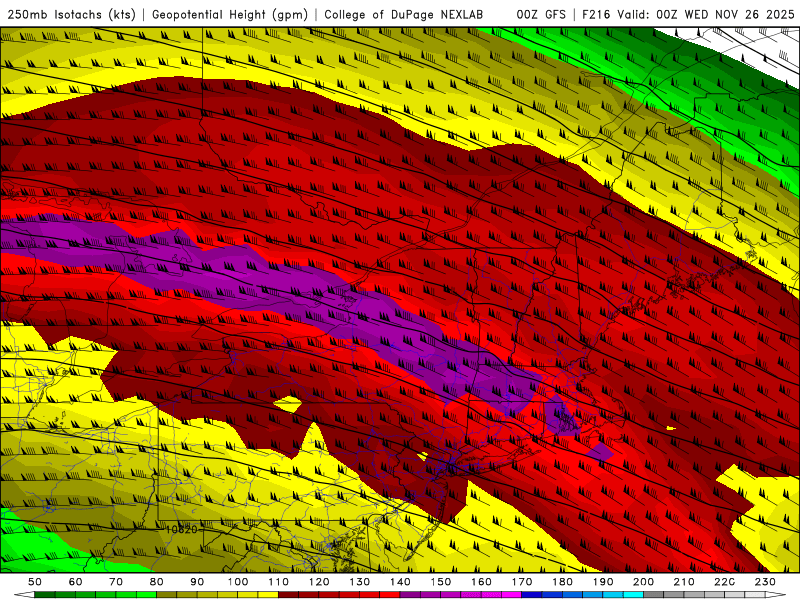Click the '150' value on the color scale
800x600 pixels.
(441, 582)
